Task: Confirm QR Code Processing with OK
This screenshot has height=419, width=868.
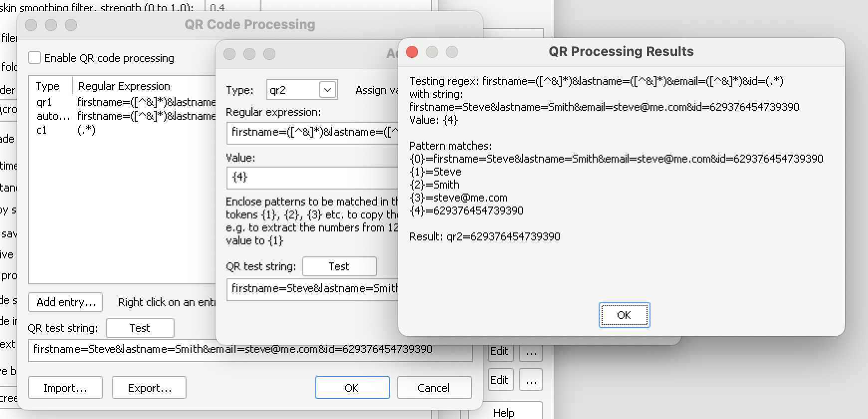Action: pyautogui.click(x=352, y=388)
